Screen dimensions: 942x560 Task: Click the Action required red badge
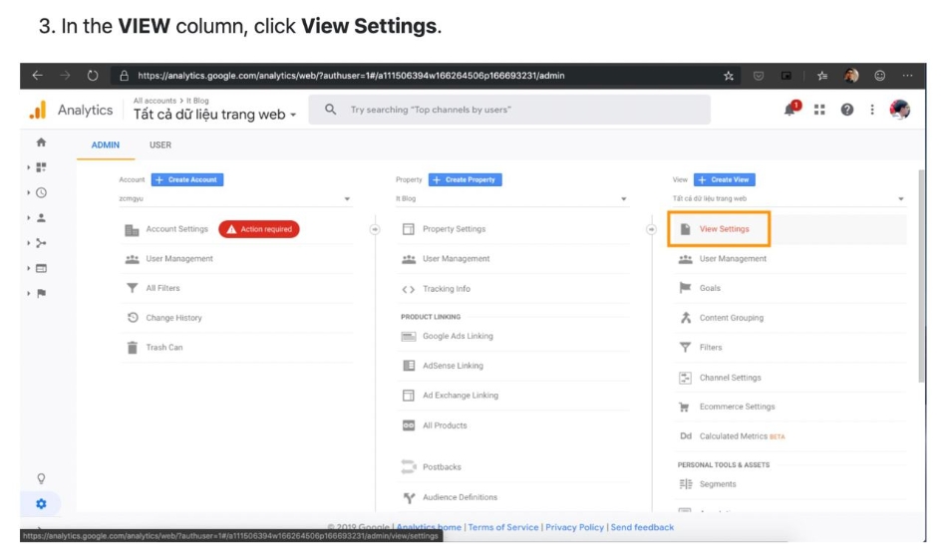tap(259, 229)
